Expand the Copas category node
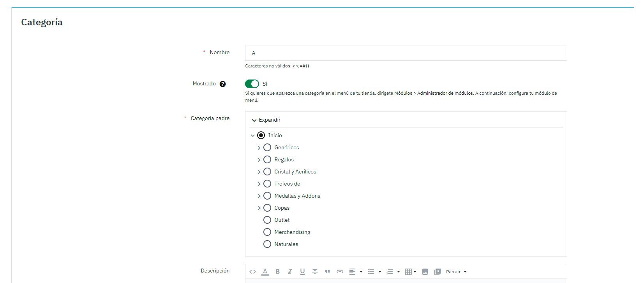 pos(259,208)
